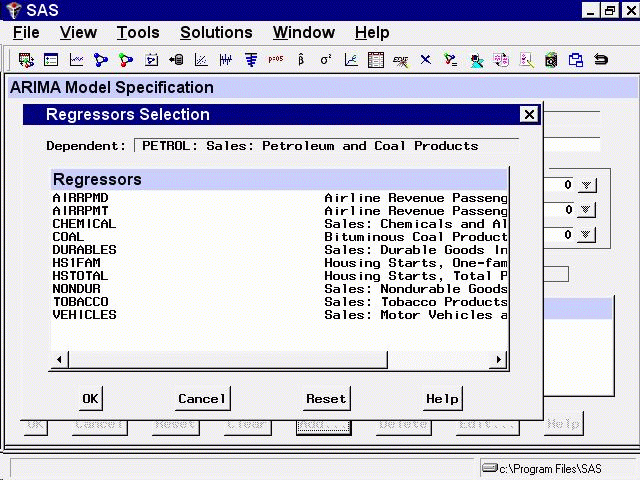Click the data table toolbar icon
Screen dimensions: 640x480
point(376,60)
